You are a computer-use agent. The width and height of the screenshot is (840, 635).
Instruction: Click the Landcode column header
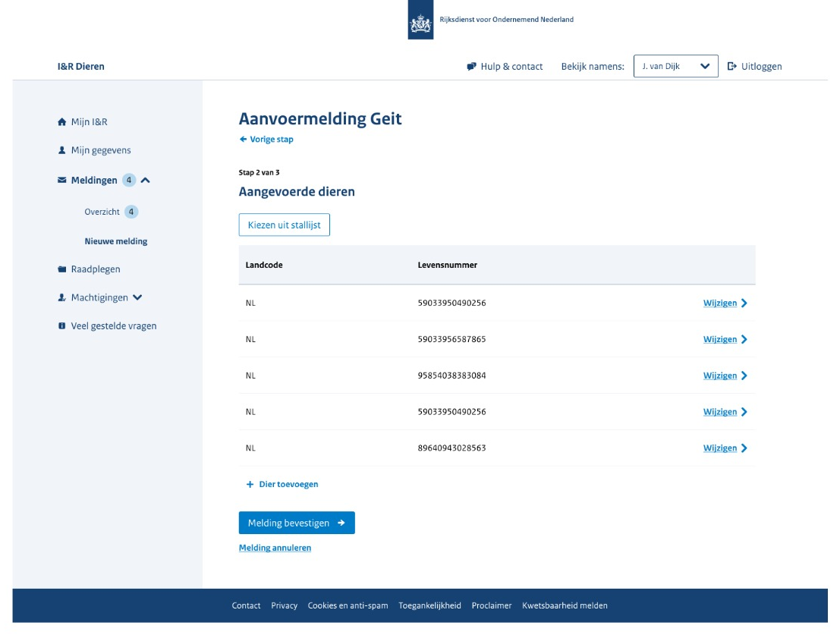[264, 265]
